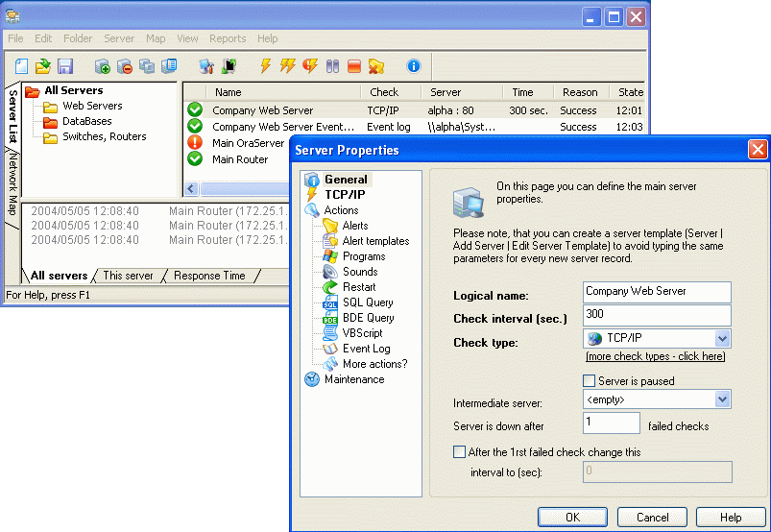
Task: Tick the After the 1st failed check checkbox
Action: pyautogui.click(x=459, y=452)
